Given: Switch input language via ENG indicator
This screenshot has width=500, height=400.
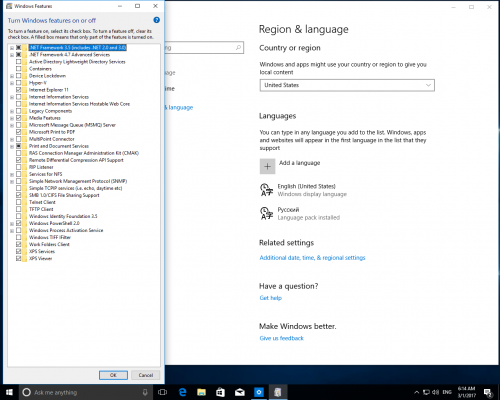Looking at the screenshot, I should (x=447, y=392).
